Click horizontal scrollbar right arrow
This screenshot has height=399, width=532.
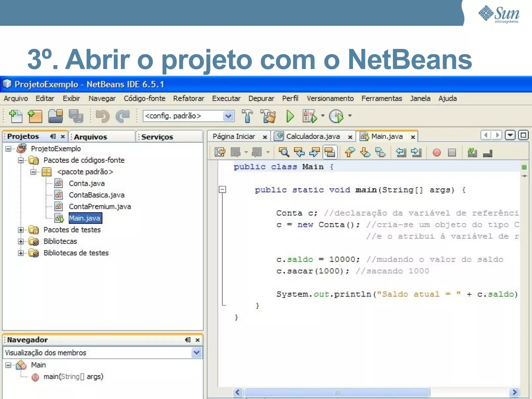click(514, 392)
